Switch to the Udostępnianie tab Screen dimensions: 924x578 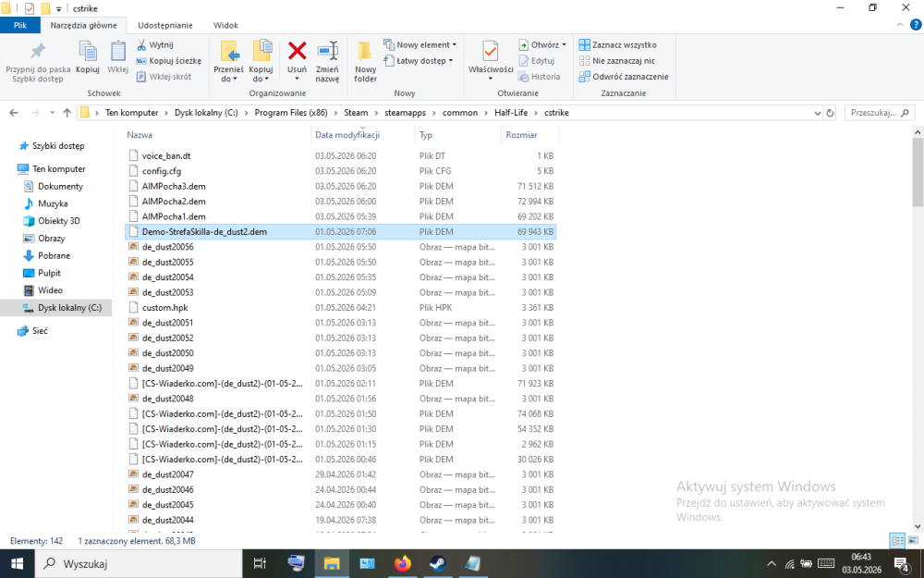pos(165,25)
